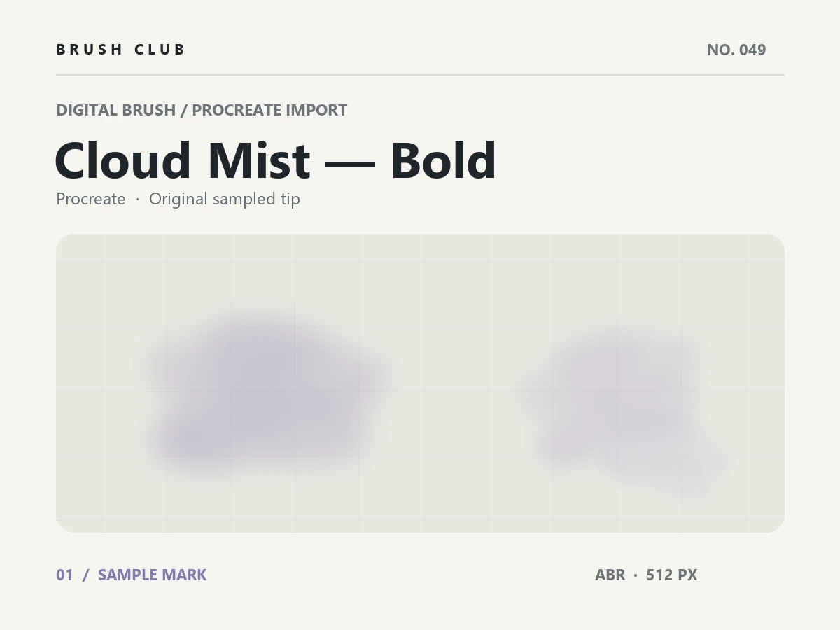Image resolution: width=840 pixels, height=630 pixels.
Task: Click the dash between Mist and Bold
Action: (350, 163)
